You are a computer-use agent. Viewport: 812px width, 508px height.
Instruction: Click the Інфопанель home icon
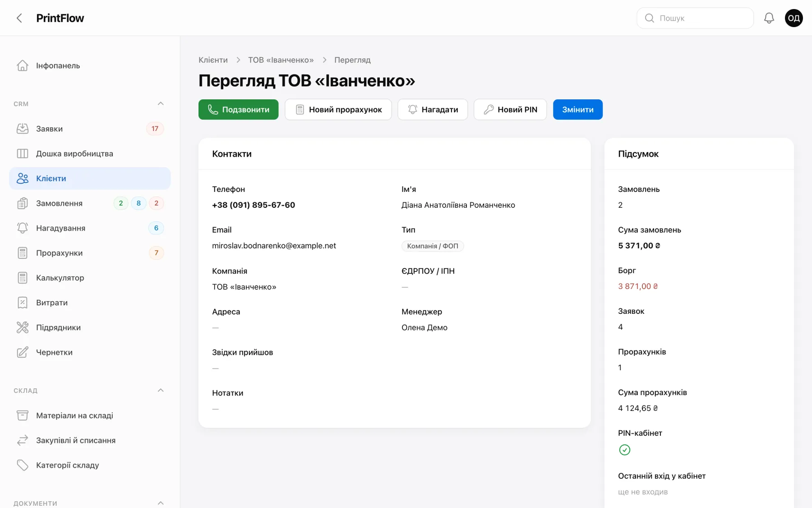(23, 65)
